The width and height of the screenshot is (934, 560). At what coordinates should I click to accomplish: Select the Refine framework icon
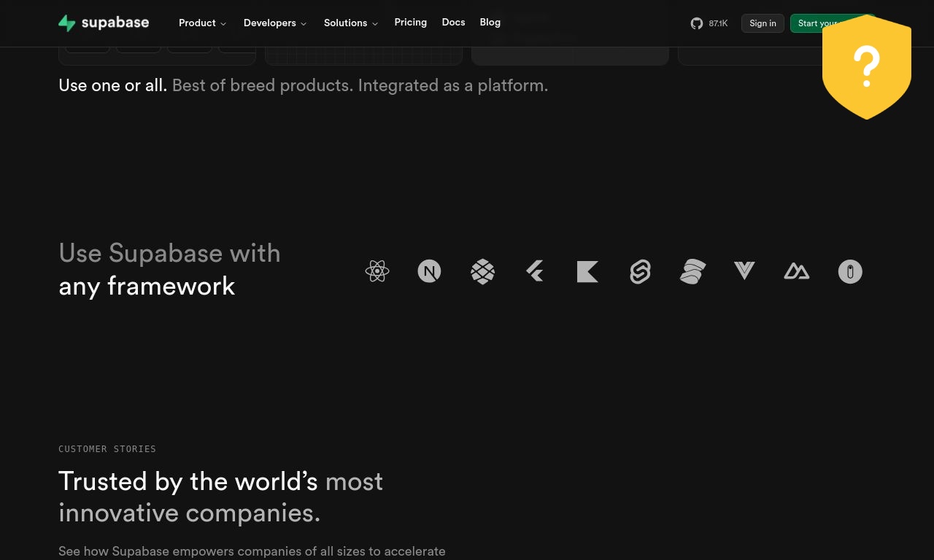tap(850, 271)
